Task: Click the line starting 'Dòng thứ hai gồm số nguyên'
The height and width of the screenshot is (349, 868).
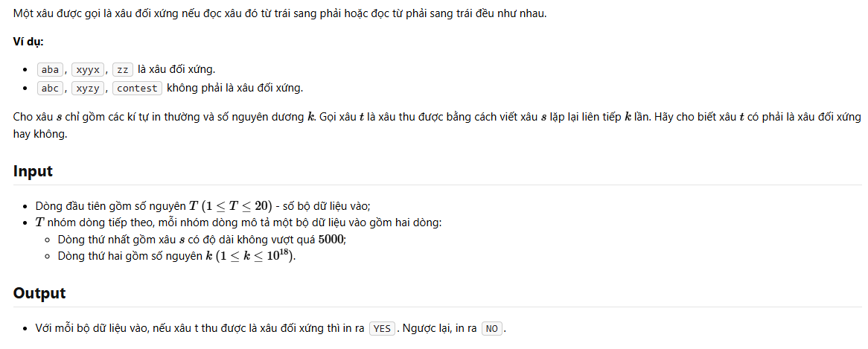Action: tap(177, 256)
